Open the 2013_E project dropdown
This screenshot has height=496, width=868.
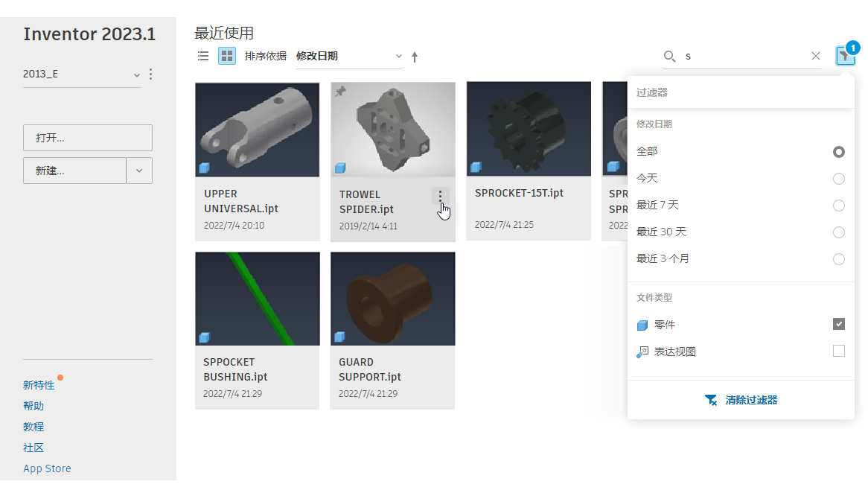tap(81, 74)
